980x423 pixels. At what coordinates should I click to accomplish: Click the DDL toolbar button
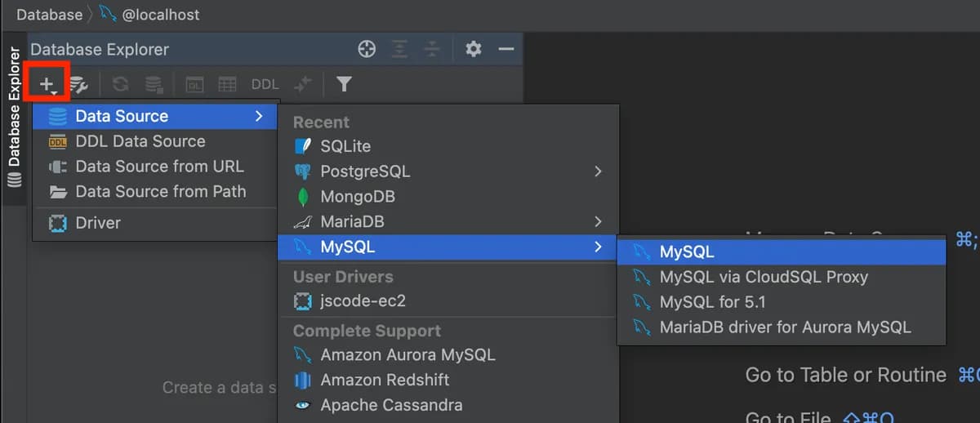coord(265,84)
